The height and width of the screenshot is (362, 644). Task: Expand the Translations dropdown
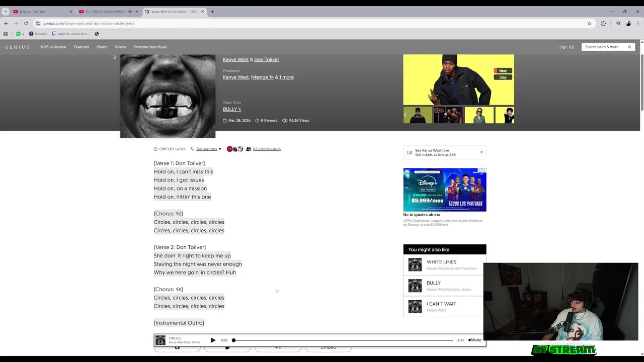208,149
